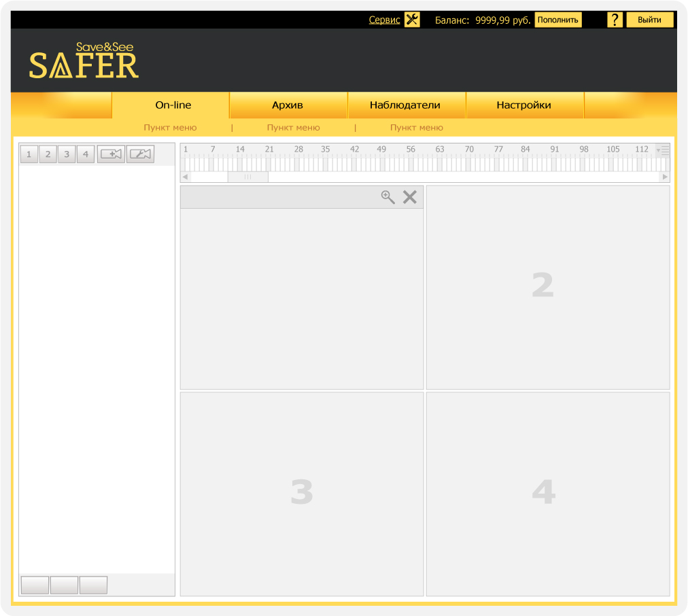Select layout button 2 in camera panel
This screenshot has height=616, width=688.
click(x=48, y=154)
